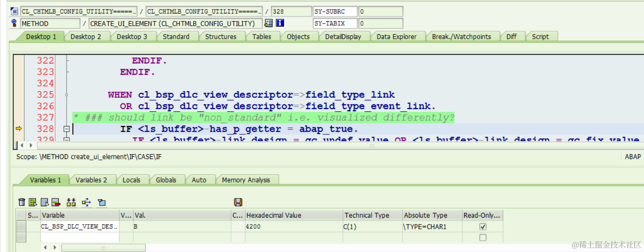Collapse the IF block at line 328
Viewport: 644px width, 252px height.
(x=66, y=129)
